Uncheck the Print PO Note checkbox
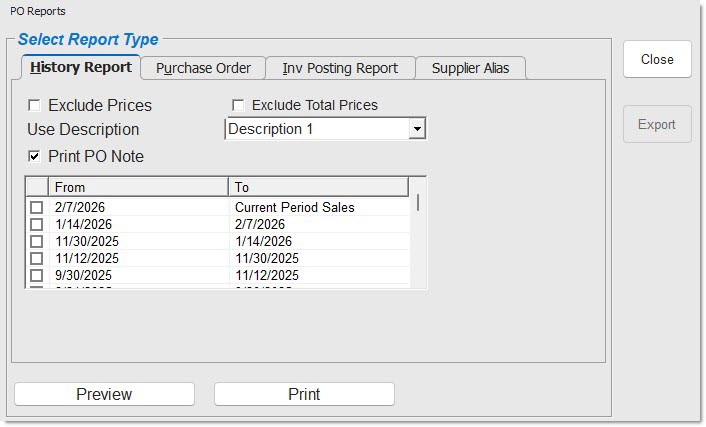The image size is (706, 427). [35, 156]
